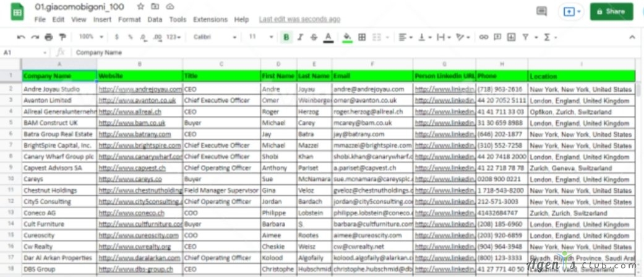
Task: Select row 5 header
Action: click(11, 123)
